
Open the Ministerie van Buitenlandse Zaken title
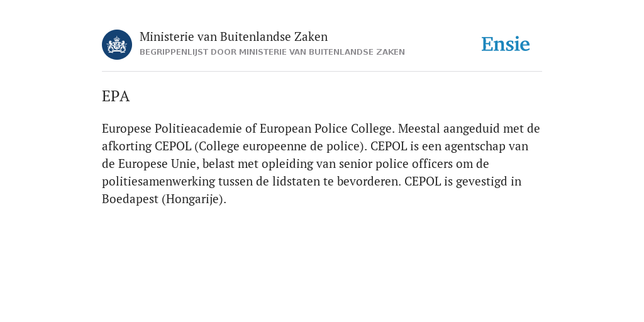pyautogui.click(x=234, y=37)
